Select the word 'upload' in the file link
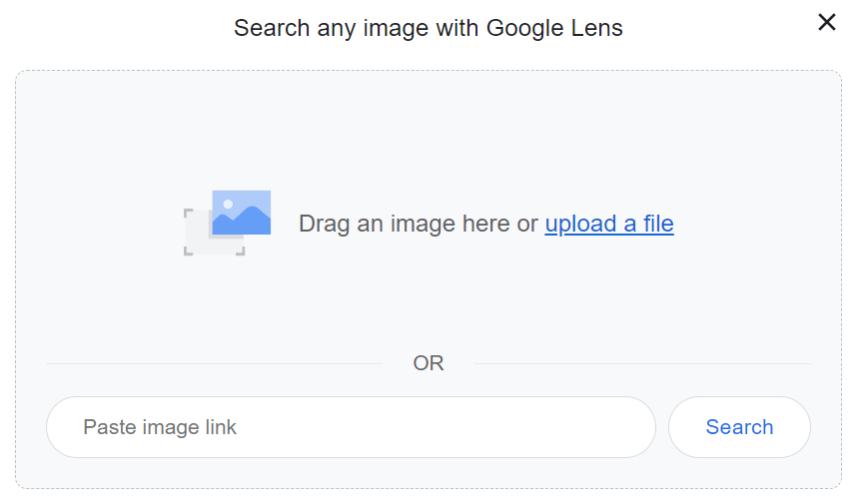Image resolution: width=856 pixels, height=504 pixels. (580, 224)
